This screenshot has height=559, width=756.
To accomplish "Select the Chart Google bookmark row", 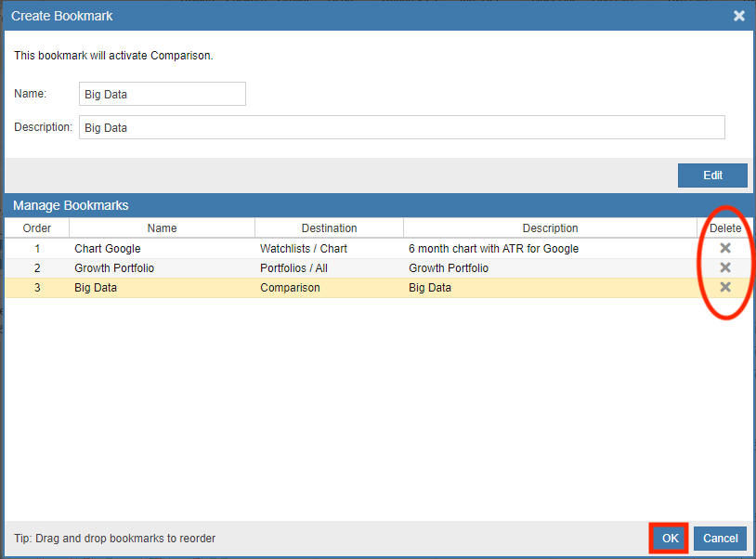I will [108, 248].
